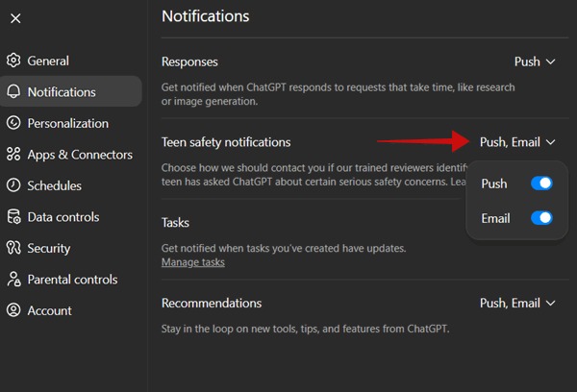
Task: Open Data controls settings
Action: (x=71, y=216)
